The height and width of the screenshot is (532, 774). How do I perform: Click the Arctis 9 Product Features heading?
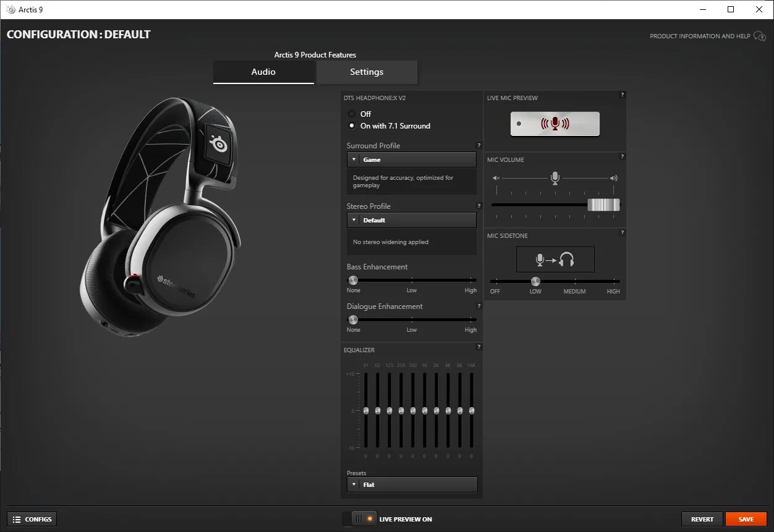point(315,55)
